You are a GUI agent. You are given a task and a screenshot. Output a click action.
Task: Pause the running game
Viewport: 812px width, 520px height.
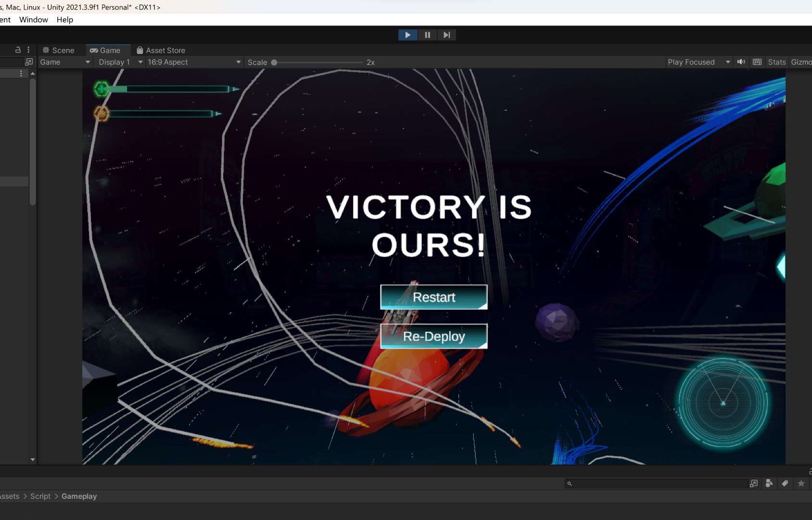pos(427,35)
